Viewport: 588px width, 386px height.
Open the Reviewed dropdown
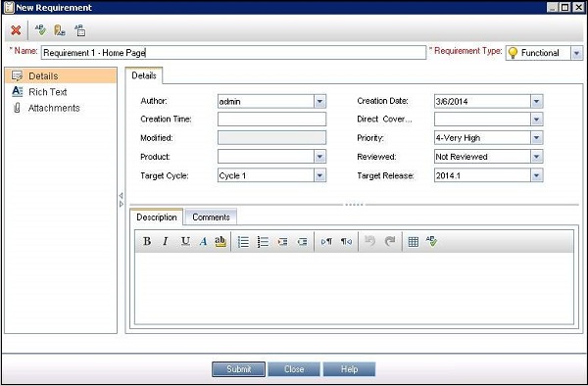tap(536, 157)
